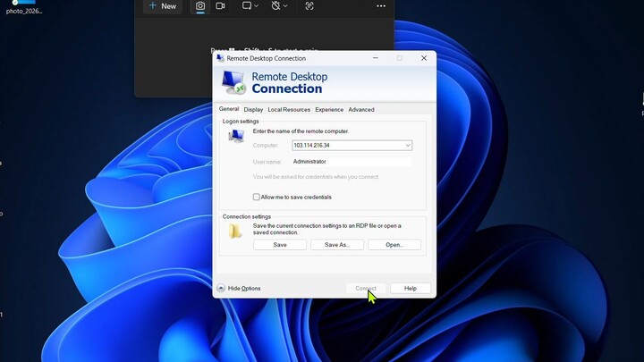This screenshot has height=362, width=644.
Task: Switch to the Display tab
Action: pyautogui.click(x=253, y=110)
